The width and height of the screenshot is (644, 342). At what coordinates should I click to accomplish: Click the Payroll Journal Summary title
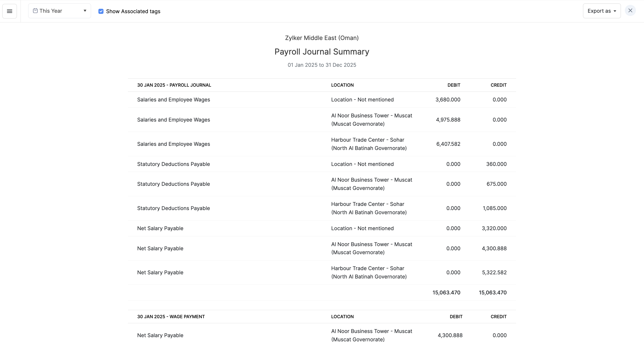pos(322,52)
